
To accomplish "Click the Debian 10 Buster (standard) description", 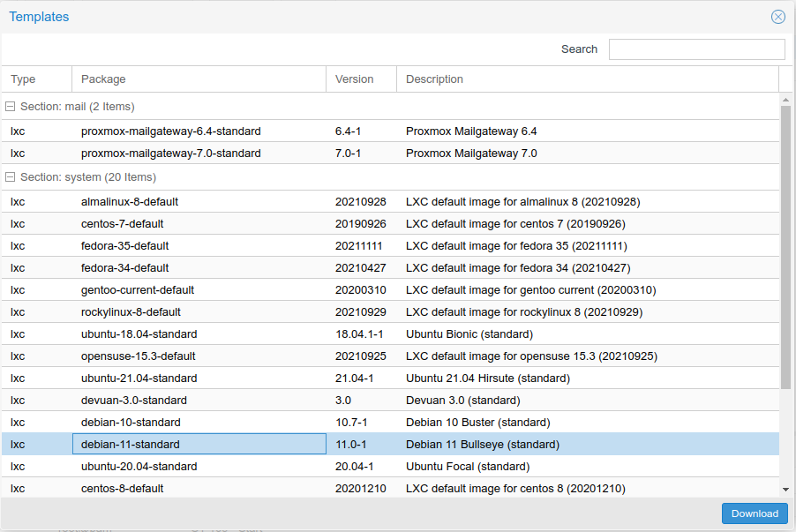I will (478, 423).
